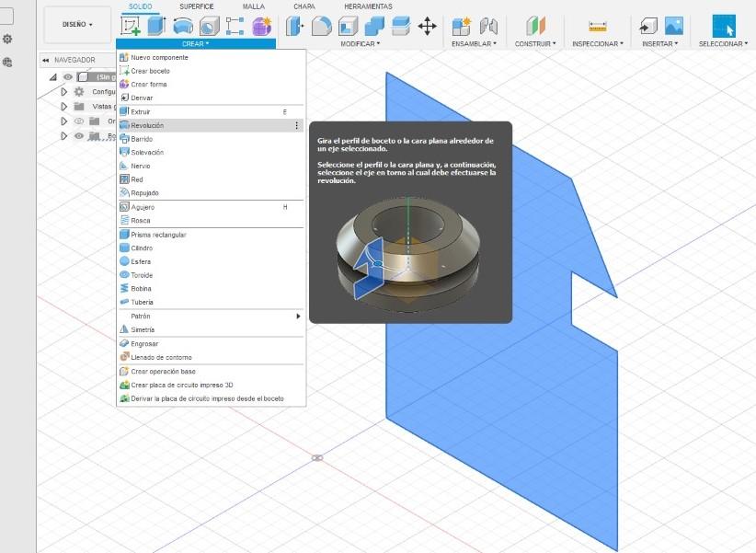Click the globe icon in left sidebar

[7, 62]
